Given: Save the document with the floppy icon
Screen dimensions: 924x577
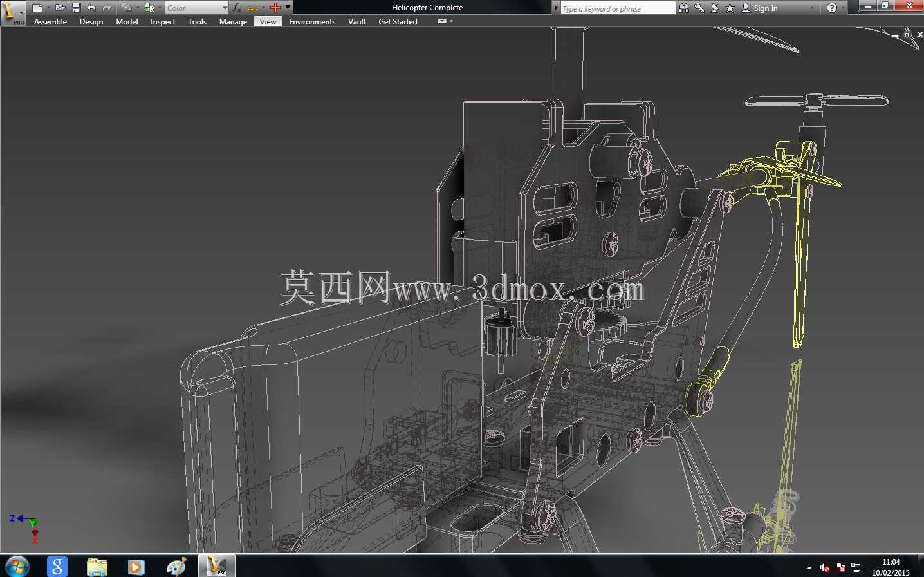Looking at the screenshot, I should pyautogui.click(x=76, y=8).
